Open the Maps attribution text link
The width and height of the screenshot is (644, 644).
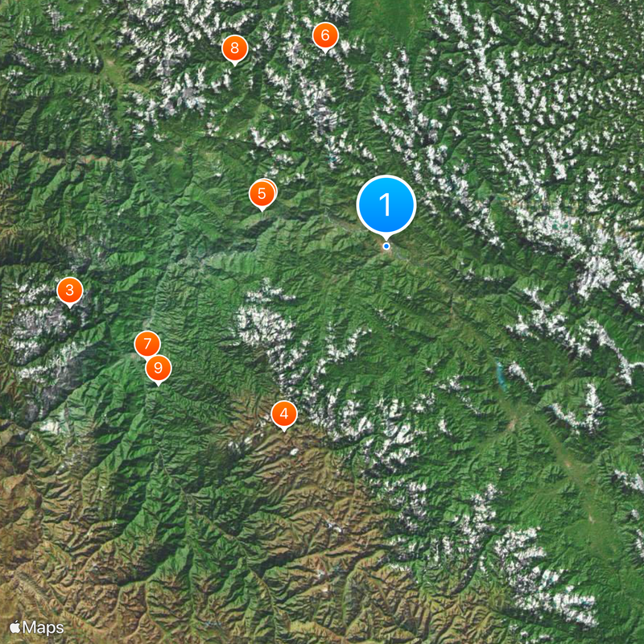click(43, 628)
